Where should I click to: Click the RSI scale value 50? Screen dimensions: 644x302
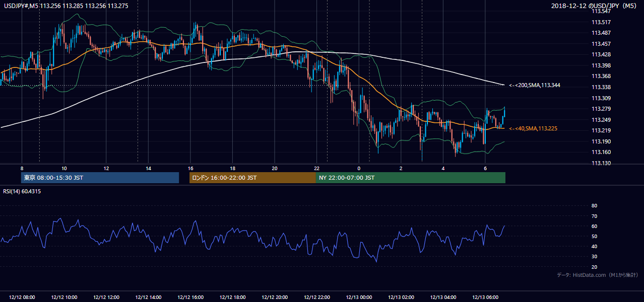[x=594, y=236]
